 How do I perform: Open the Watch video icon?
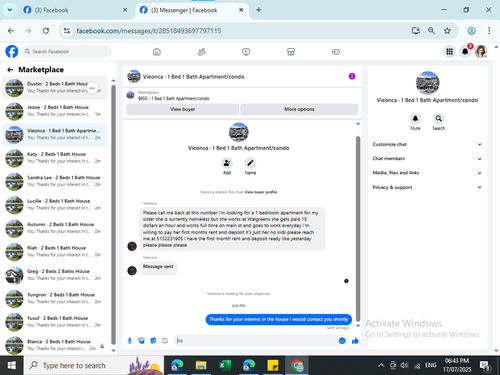point(246,52)
